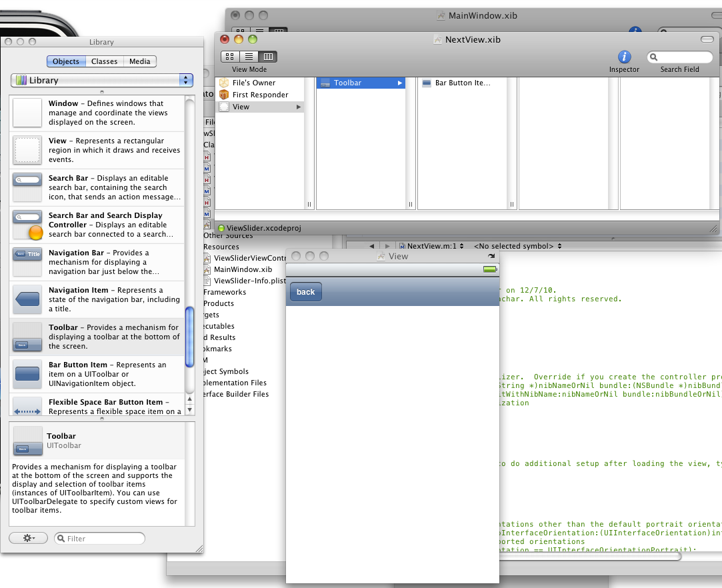Screen dimensions: 722x588
Task: Click the Flexible Space Bar Button Item icon
Action: click(27, 406)
